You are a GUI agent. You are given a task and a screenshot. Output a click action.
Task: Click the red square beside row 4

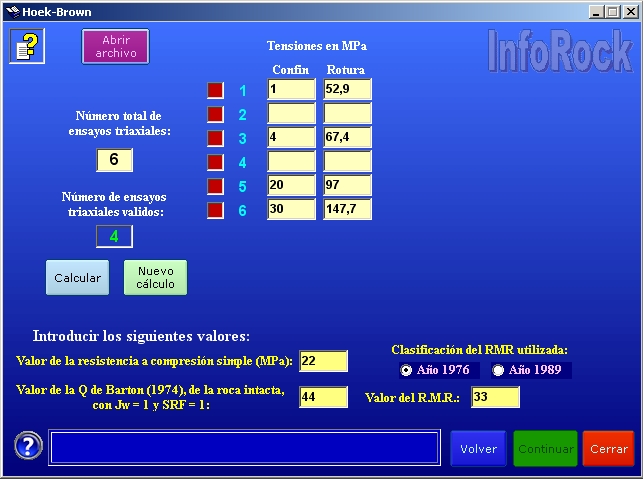pyautogui.click(x=215, y=162)
